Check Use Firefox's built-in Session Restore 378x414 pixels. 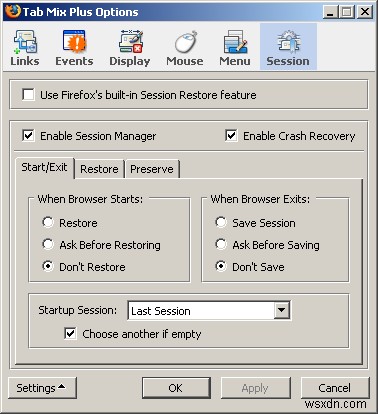[28, 95]
